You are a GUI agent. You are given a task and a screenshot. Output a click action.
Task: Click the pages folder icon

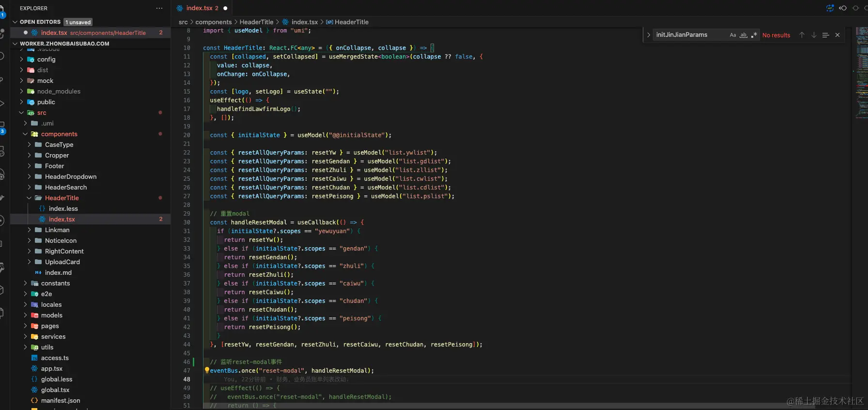click(35, 326)
